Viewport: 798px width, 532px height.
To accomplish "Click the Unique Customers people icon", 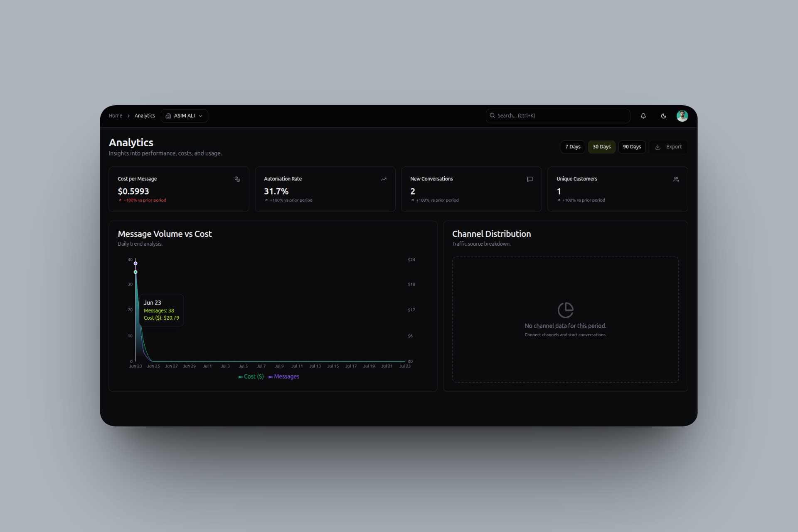I will (676, 179).
